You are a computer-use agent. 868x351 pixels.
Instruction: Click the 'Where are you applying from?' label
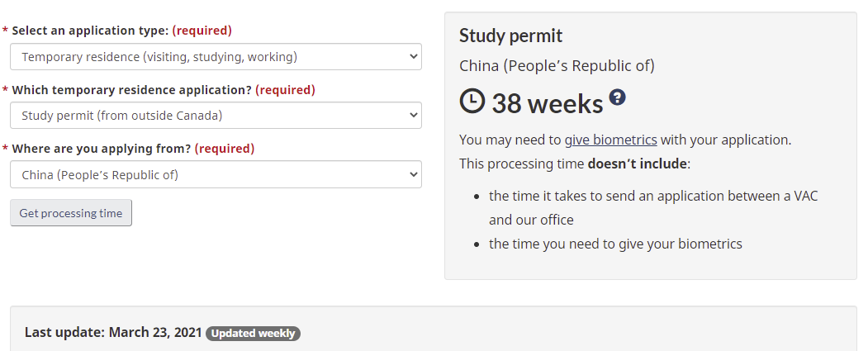[x=102, y=149]
